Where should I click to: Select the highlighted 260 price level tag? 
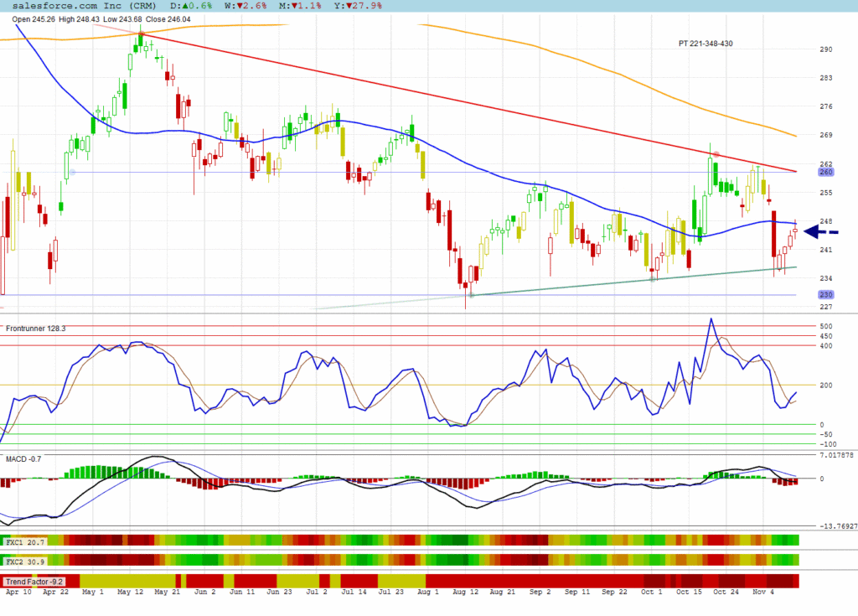click(x=824, y=171)
